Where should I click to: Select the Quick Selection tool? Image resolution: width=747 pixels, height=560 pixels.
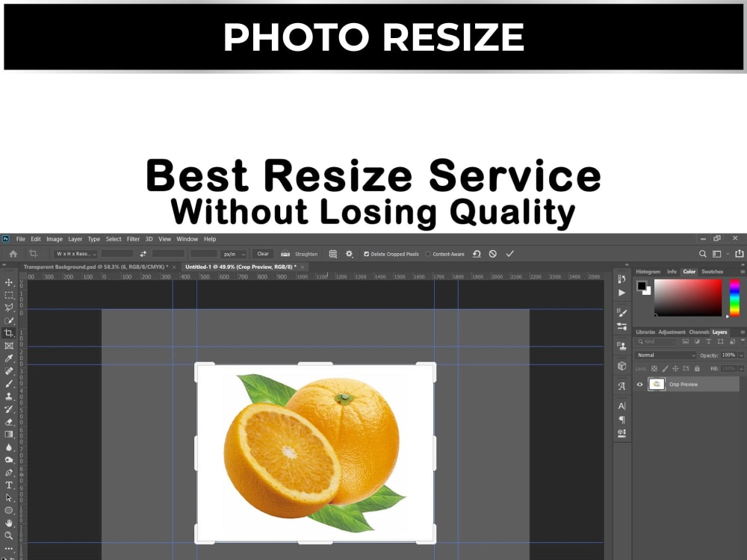[x=8, y=320]
